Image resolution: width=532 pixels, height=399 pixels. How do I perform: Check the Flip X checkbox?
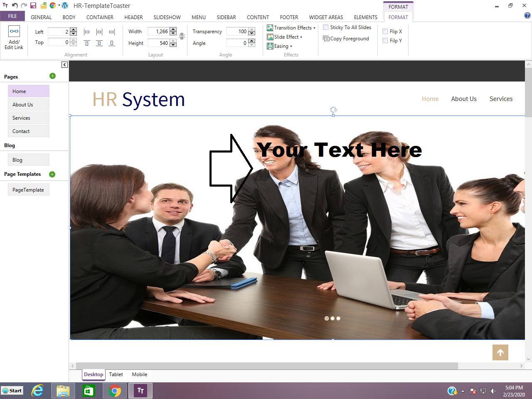tap(385, 32)
